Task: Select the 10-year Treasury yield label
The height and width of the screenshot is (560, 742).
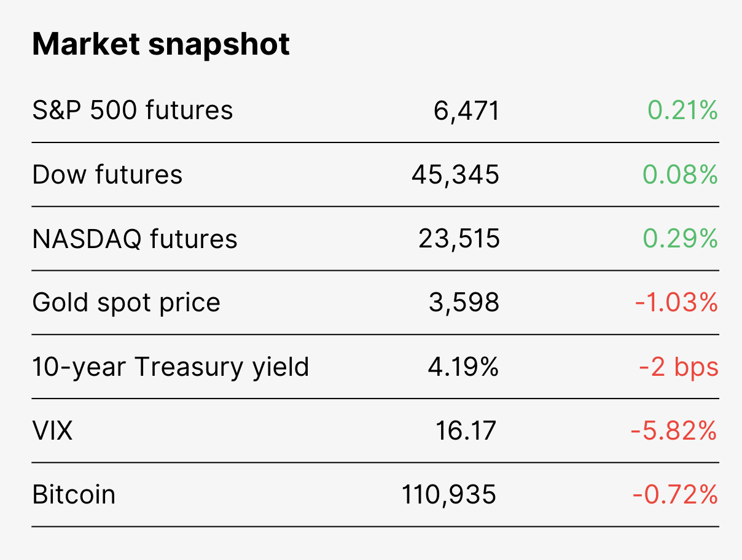Action: 171,367
